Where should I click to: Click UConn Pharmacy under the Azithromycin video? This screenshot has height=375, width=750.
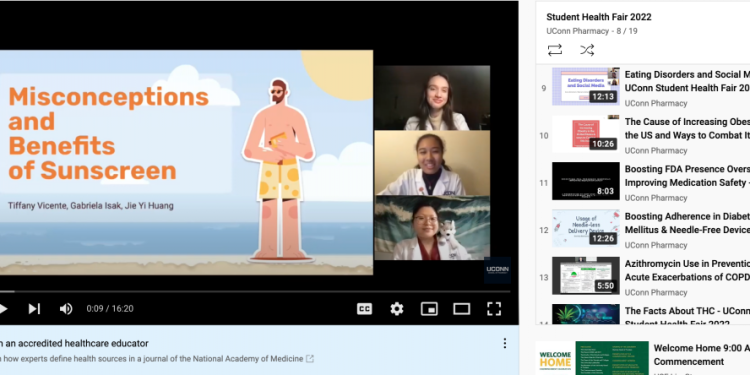tap(656, 293)
